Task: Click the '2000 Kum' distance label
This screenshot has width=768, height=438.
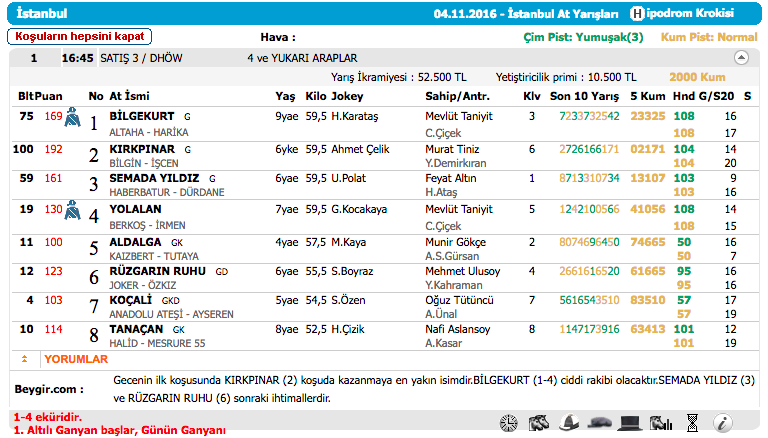Action: click(x=697, y=77)
